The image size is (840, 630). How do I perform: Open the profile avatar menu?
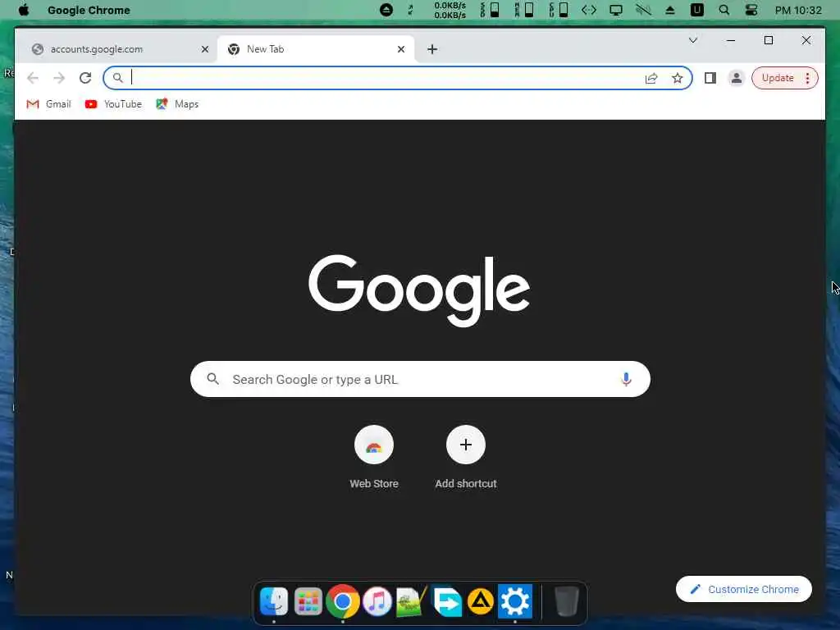pyautogui.click(x=737, y=78)
